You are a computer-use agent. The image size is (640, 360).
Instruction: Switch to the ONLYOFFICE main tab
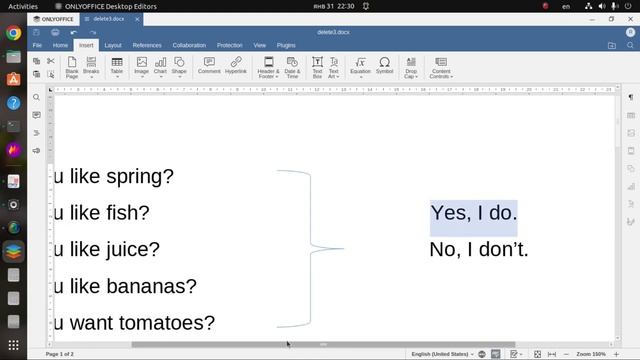53,19
